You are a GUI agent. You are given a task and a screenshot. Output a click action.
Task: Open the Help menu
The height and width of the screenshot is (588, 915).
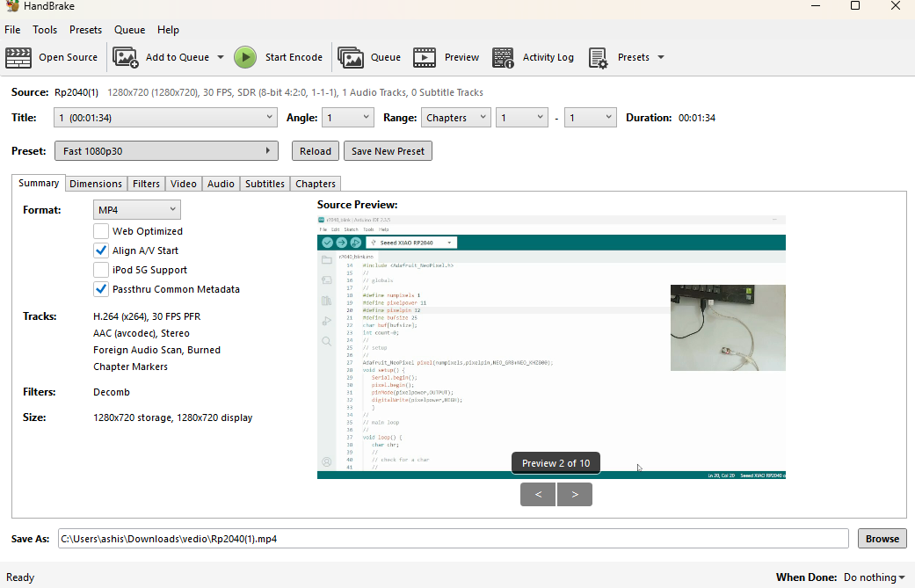coord(168,30)
